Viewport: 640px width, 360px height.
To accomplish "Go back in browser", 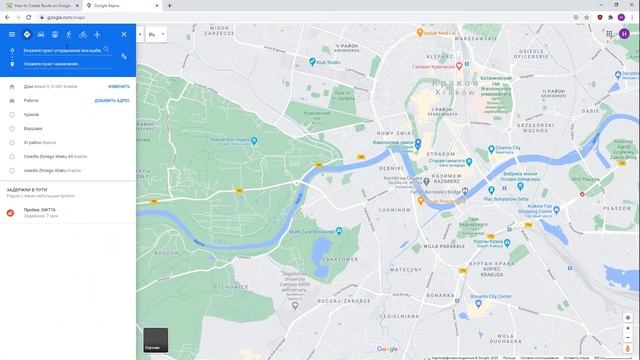I will pyautogui.click(x=7, y=18).
